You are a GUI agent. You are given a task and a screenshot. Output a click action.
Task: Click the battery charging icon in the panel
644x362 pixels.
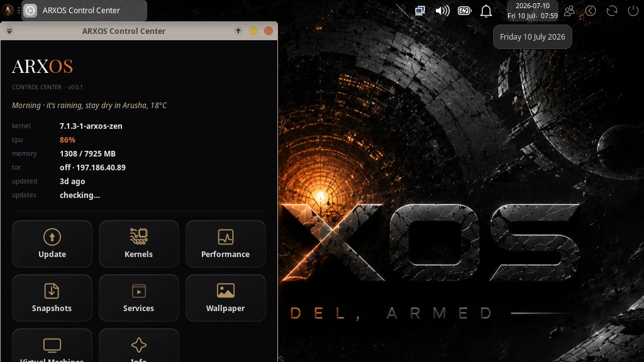tap(465, 11)
